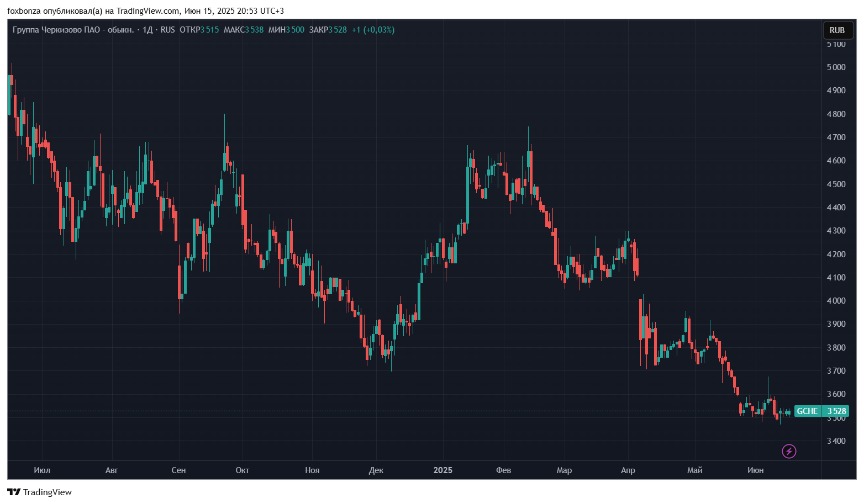Click the 3528 current price tag
The width and height of the screenshot is (864, 504).
836,411
